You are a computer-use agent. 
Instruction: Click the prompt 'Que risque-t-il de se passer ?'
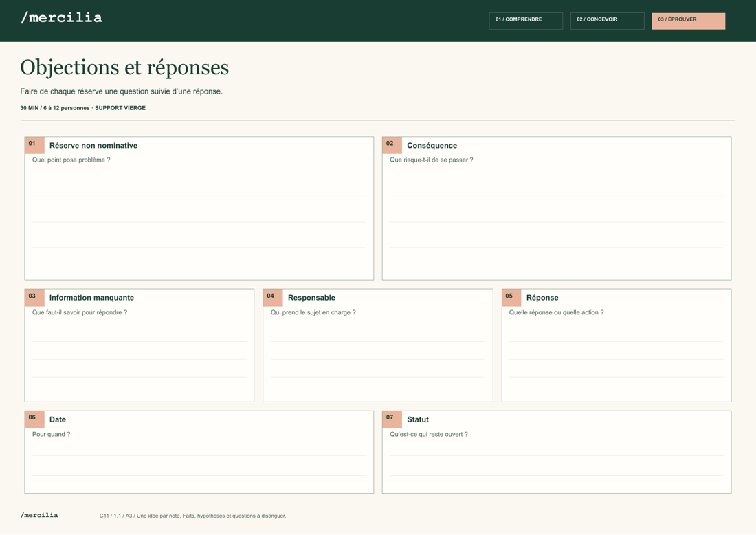point(432,160)
